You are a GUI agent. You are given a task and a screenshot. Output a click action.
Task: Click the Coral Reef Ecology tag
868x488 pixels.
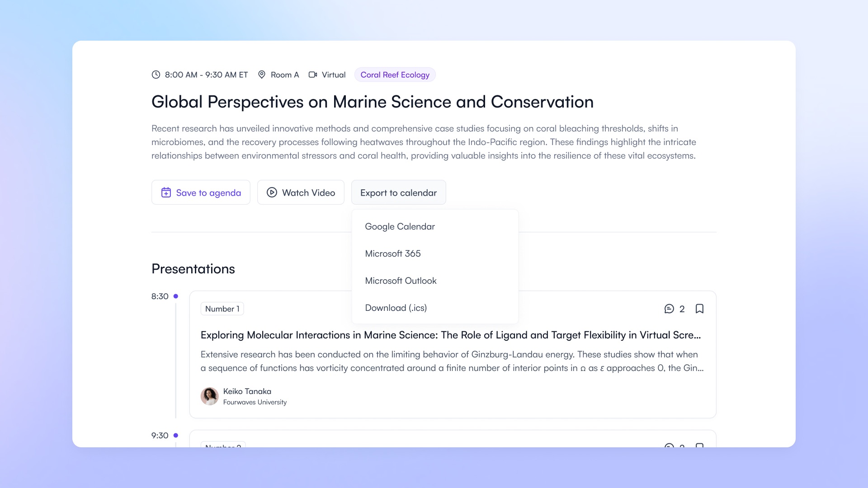395,75
